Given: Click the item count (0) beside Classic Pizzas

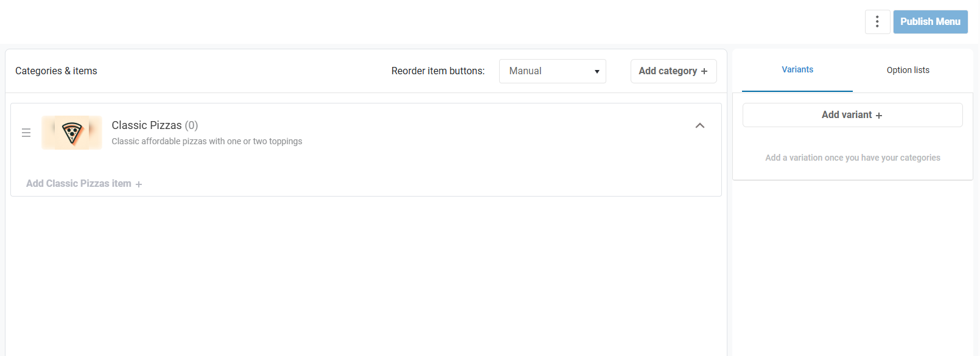Looking at the screenshot, I should 191,125.
